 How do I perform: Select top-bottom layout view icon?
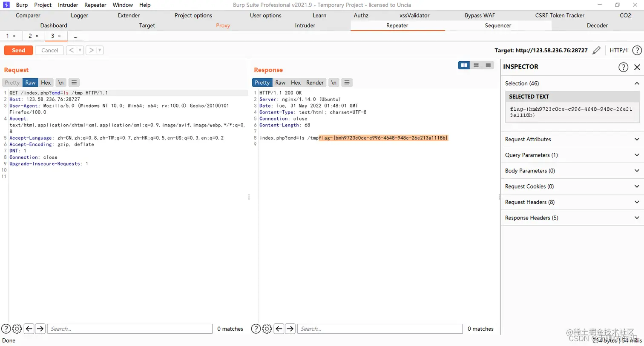coord(476,65)
